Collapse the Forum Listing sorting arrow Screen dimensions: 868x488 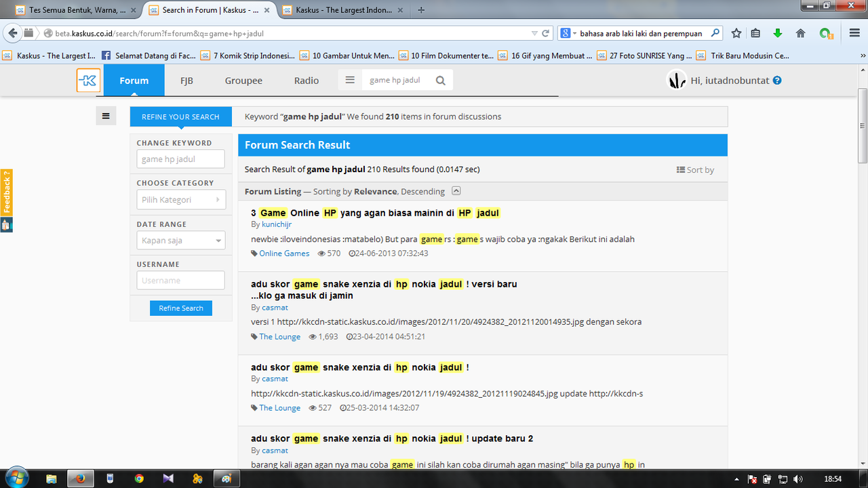tap(456, 191)
